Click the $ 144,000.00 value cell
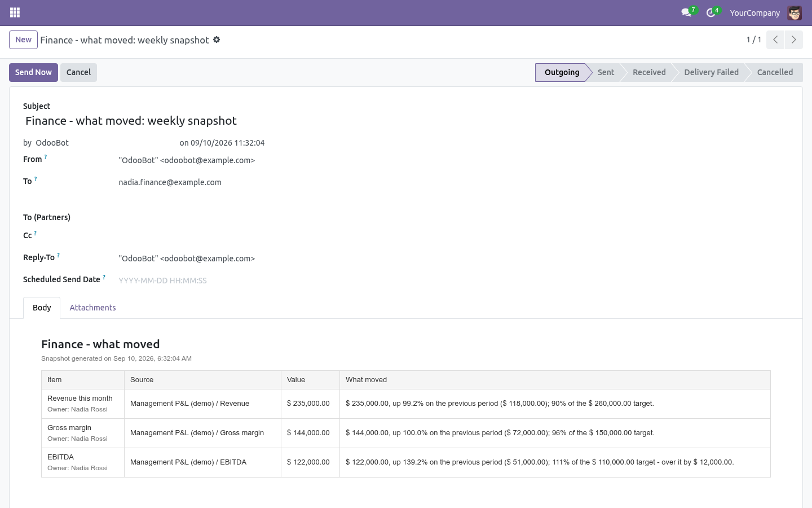The image size is (812, 508). [x=310, y=433]
